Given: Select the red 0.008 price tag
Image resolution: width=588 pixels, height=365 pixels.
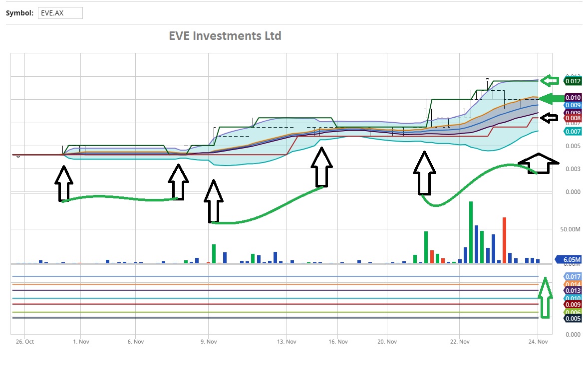Looking at the screenshot, I should (573, 118).
